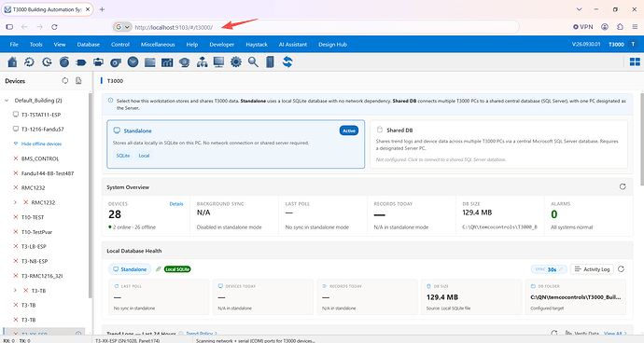Click the plug-shaped toolbar icon

[81, 62]
